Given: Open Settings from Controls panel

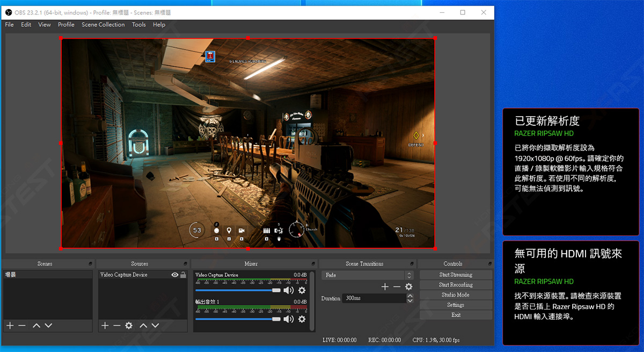Looking at the screenshot, I should pos(456,305).
